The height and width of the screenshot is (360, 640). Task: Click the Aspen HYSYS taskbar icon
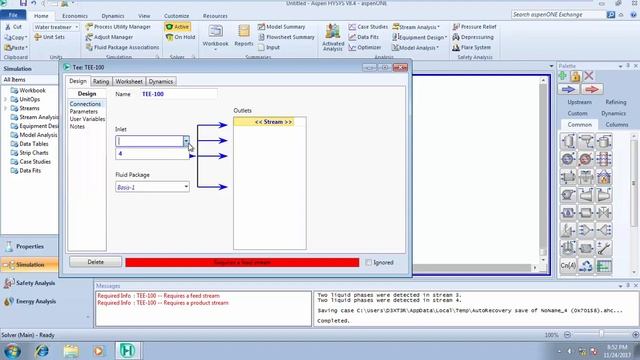click(127, 351)
